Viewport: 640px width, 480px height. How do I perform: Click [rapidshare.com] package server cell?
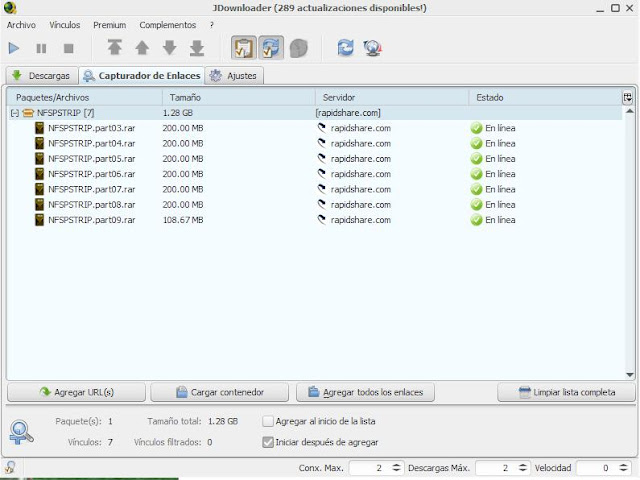coord(348,113)
